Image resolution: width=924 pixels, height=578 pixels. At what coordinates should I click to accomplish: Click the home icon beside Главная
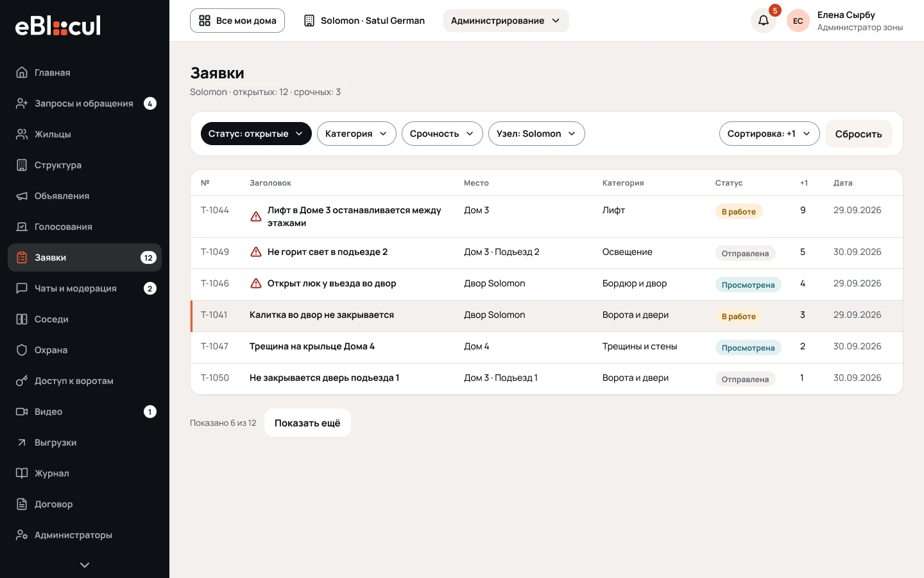(x=22, y=73)
